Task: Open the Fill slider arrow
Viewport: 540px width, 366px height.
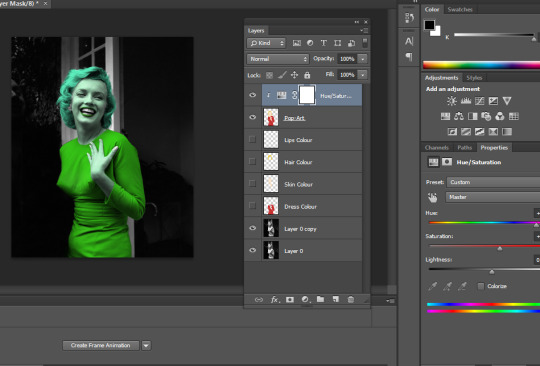Action: [363, 75]
